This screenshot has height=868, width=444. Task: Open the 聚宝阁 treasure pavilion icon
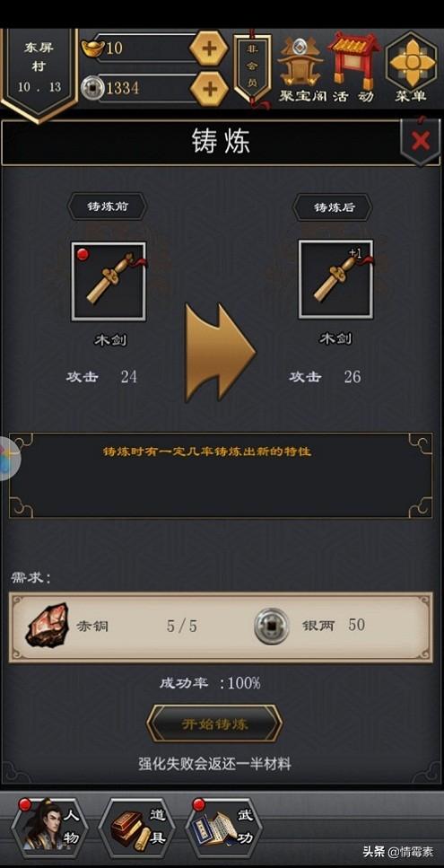click(x=300, y=68)
